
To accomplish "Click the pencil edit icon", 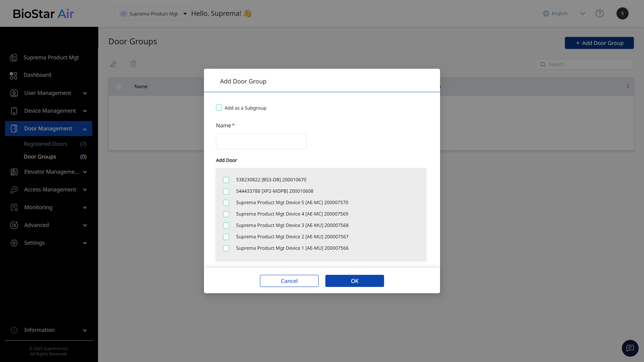I will tap(113, 64).
